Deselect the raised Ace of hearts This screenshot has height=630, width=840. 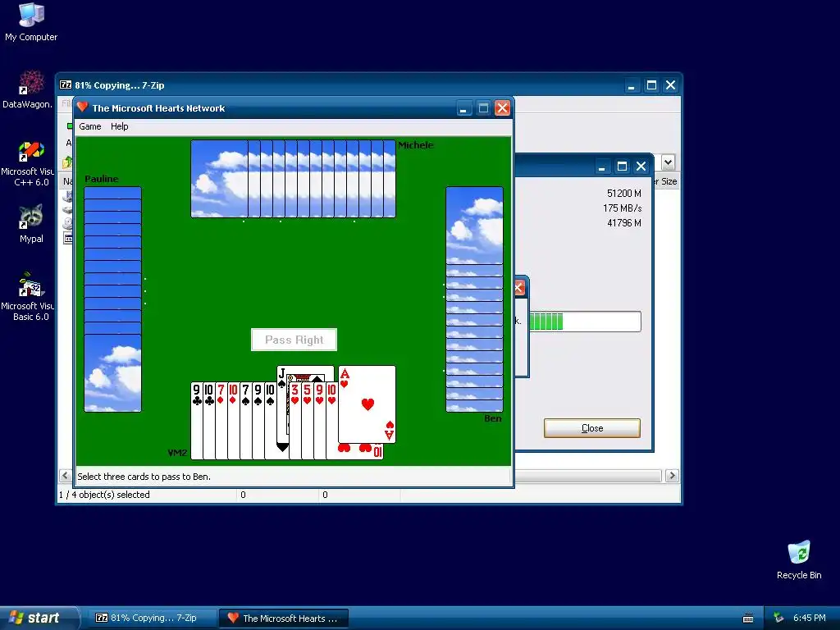pos(367,404)
